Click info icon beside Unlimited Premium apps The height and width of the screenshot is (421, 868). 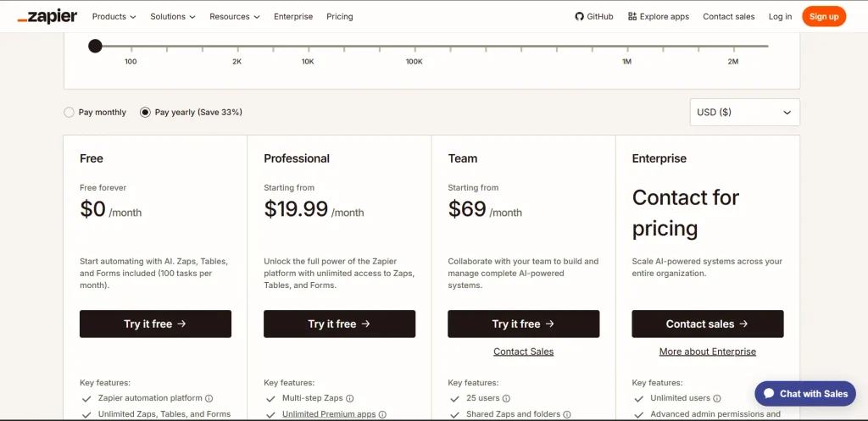tap(382, 414)
